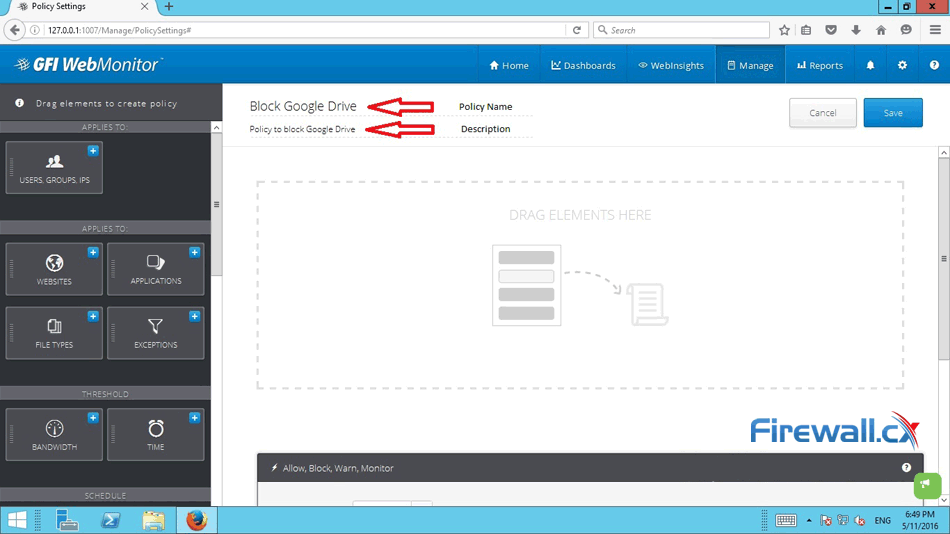Open the on-screen keyboard tray icon

786,520
